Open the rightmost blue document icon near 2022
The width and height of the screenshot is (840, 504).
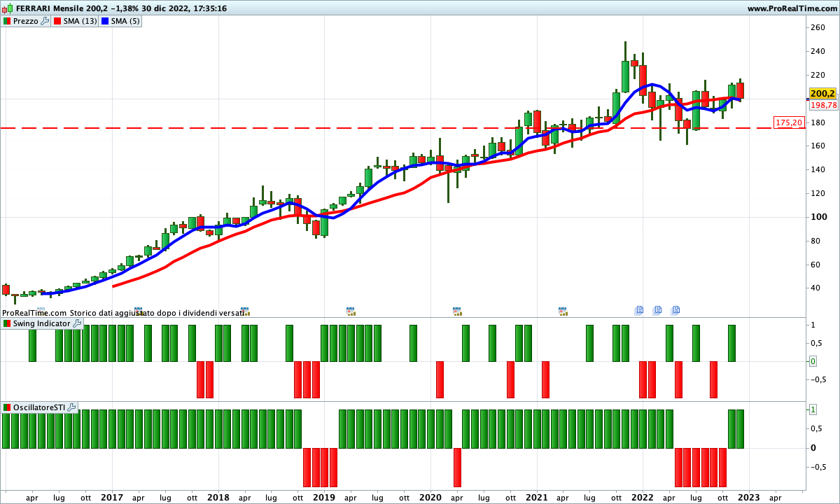click(675, 310)
